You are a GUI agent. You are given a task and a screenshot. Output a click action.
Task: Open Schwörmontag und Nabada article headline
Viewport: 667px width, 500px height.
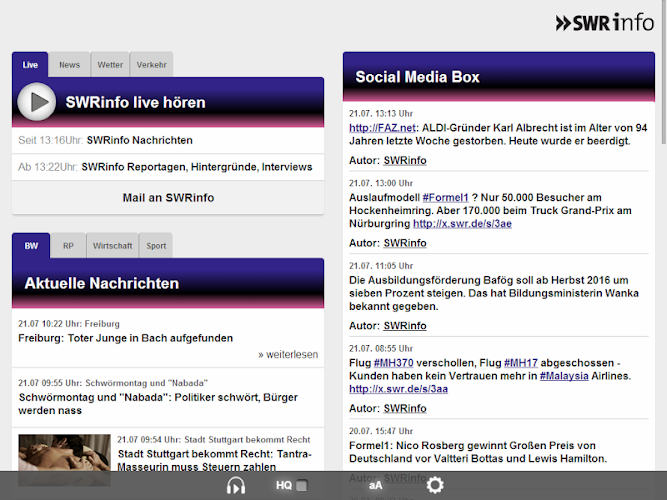pos(158,403)
